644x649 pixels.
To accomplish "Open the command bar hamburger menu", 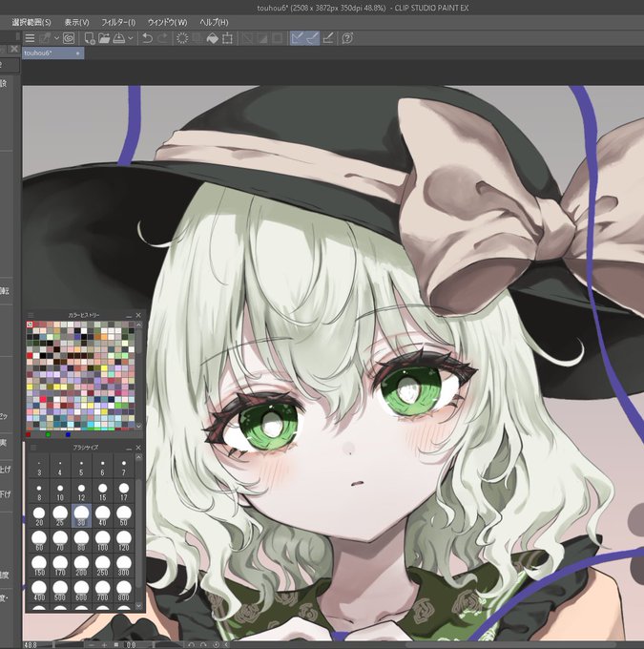I will (x=30, y=38).
